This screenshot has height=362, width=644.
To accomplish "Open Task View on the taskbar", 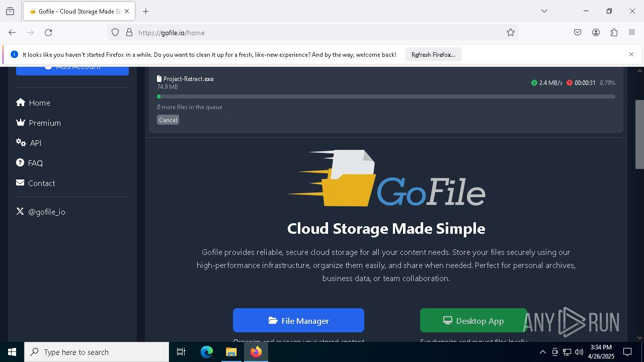I will (181, 352).
